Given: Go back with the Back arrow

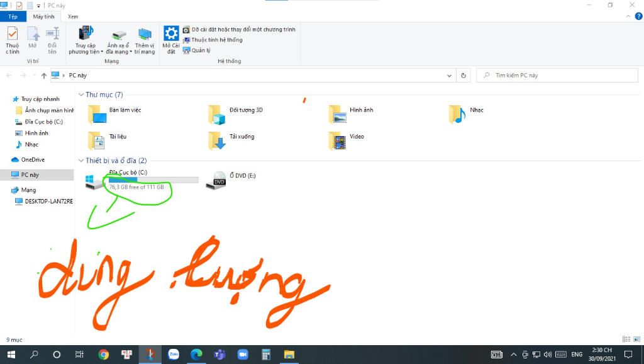Looking at the screenshot, I should pyautogui.click(x=9, y=76).
